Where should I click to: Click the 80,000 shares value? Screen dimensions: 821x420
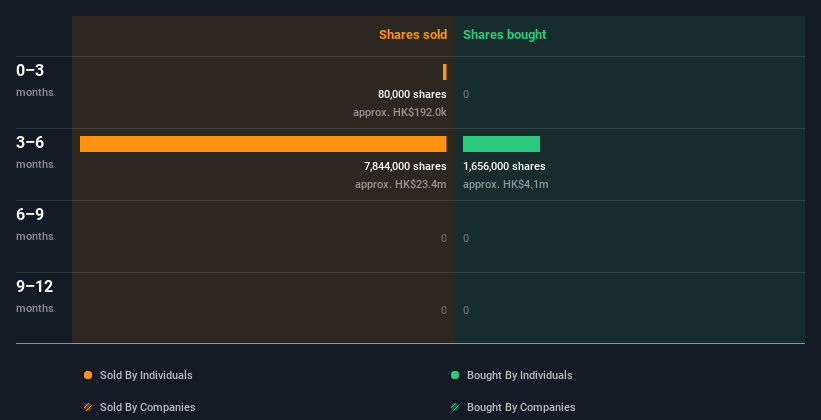(x=412, y=94)
